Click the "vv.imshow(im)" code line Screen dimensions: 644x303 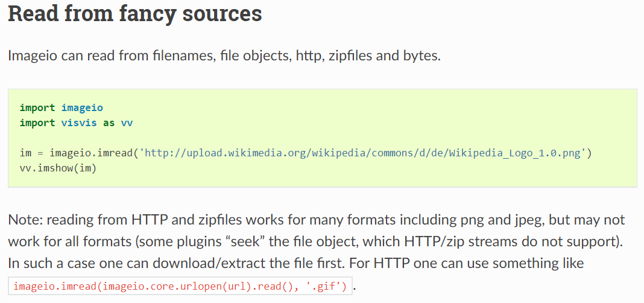point(58,168)
